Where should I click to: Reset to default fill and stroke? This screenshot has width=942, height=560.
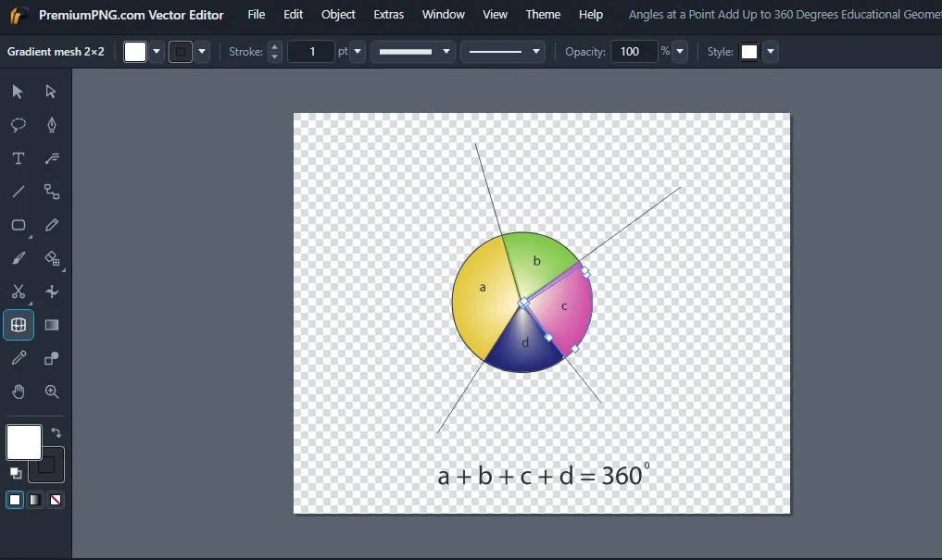coord(16,473)
